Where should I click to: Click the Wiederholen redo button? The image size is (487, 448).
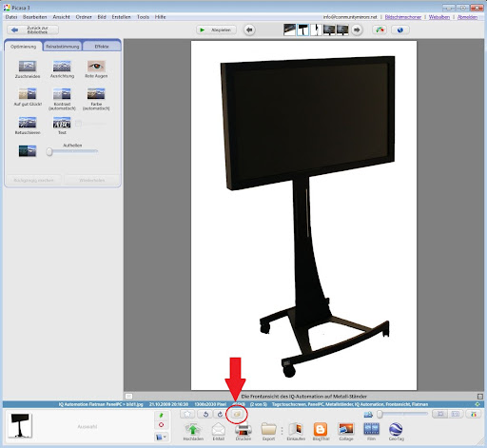point(92,180)
